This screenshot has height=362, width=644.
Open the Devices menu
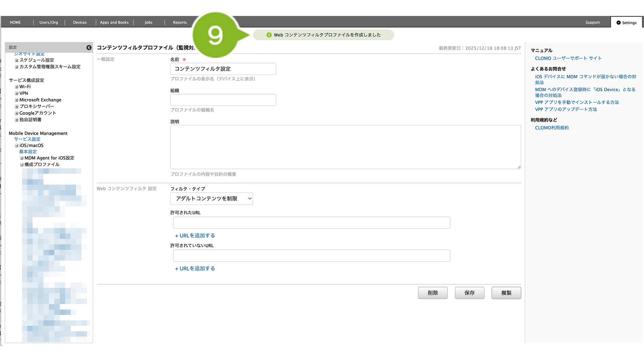point(80,22)
